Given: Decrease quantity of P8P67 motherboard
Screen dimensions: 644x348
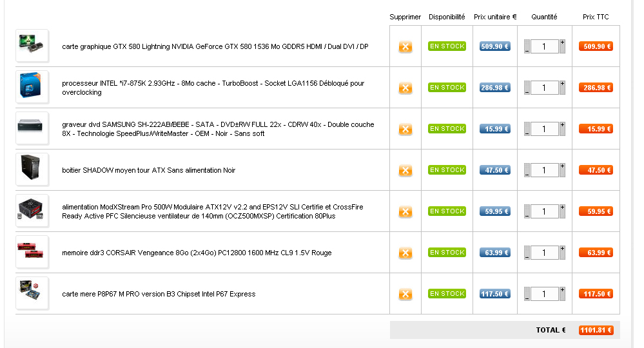Looking at the screenshot, I should pyautogui.click(x=527, y=298).
